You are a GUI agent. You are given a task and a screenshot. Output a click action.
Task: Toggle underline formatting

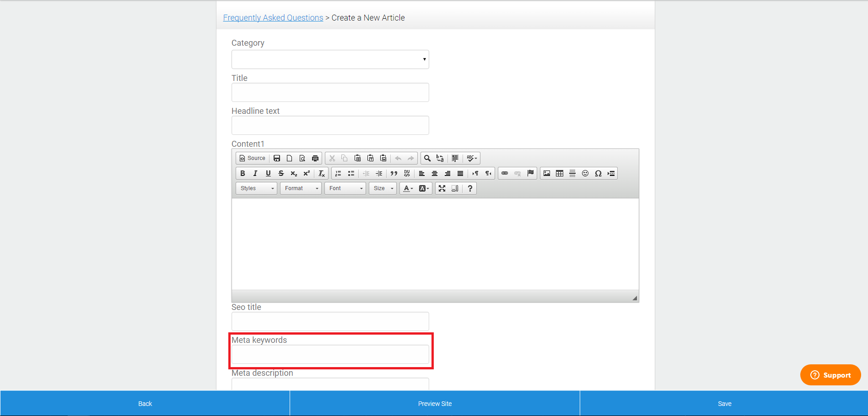pyautogui.click(x=269, y=173)
